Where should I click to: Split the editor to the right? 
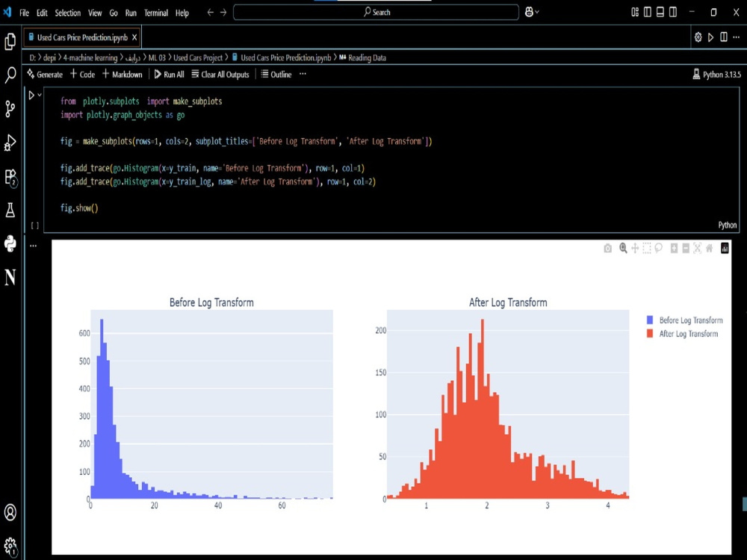[723, 37]
